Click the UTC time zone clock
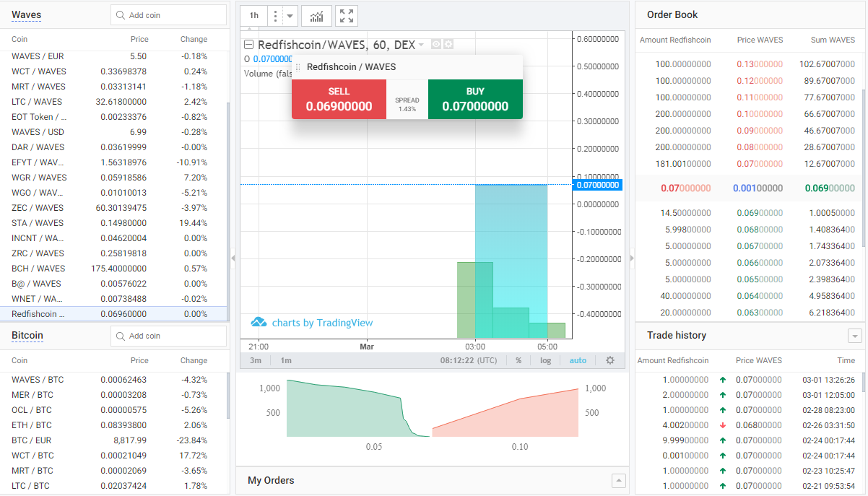Viewport: 868px width, 496px height. [468, 360]
